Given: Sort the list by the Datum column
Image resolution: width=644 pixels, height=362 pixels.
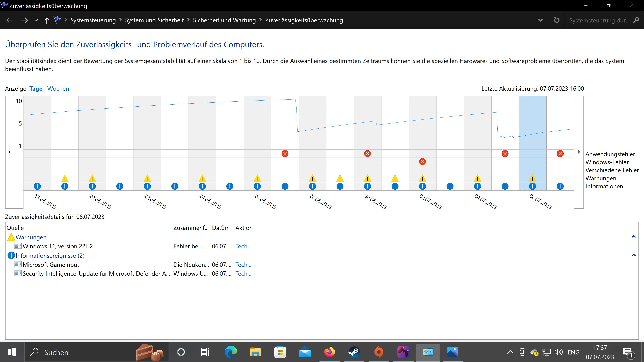Looking at the screenshot, I should (221, 228).
